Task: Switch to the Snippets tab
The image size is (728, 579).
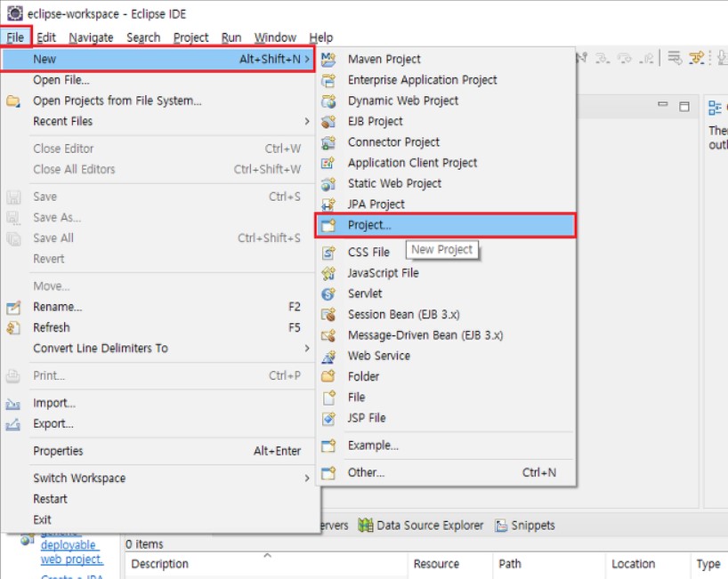Action: point(525,525)
